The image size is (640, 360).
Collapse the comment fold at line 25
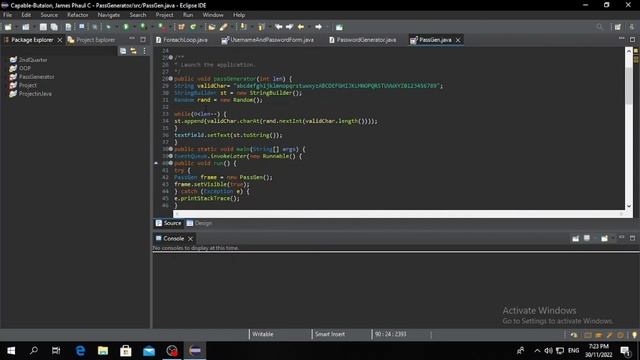coord(171,58)
